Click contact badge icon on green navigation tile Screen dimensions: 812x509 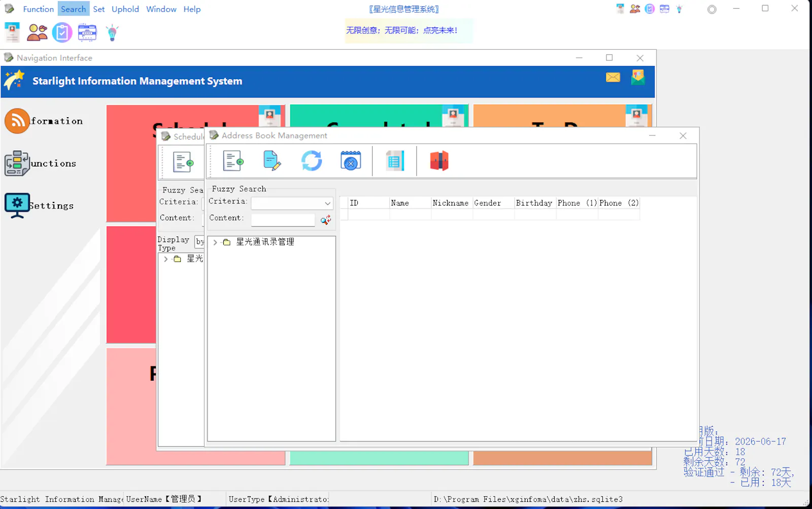(453, 116)
